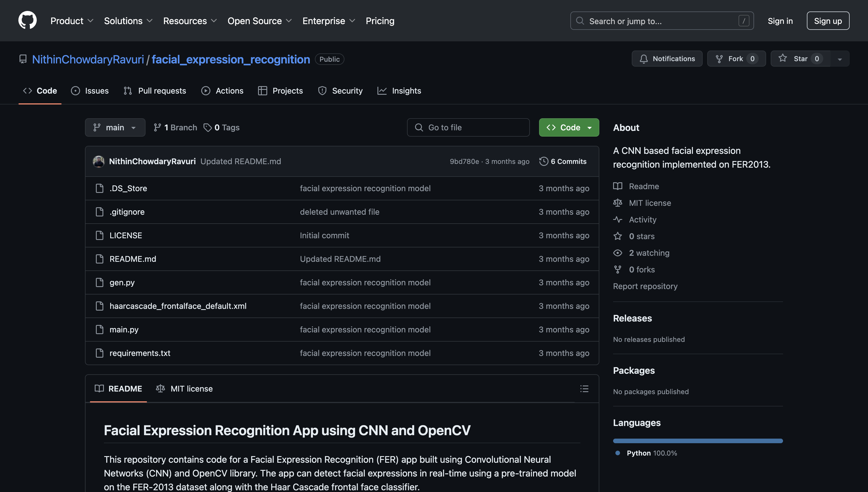Click the Python language bar
Screen dimensions: 868x492
pyautogui.click(x=697, y=441)
